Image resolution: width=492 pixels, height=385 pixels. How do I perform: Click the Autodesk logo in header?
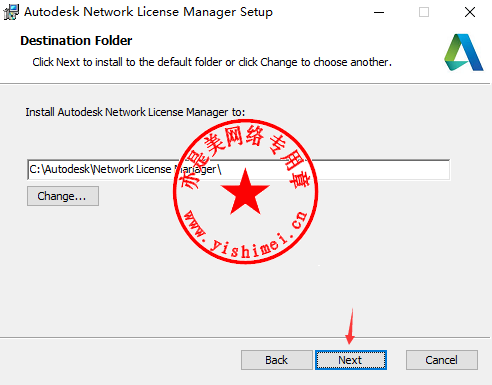point(464,52)
